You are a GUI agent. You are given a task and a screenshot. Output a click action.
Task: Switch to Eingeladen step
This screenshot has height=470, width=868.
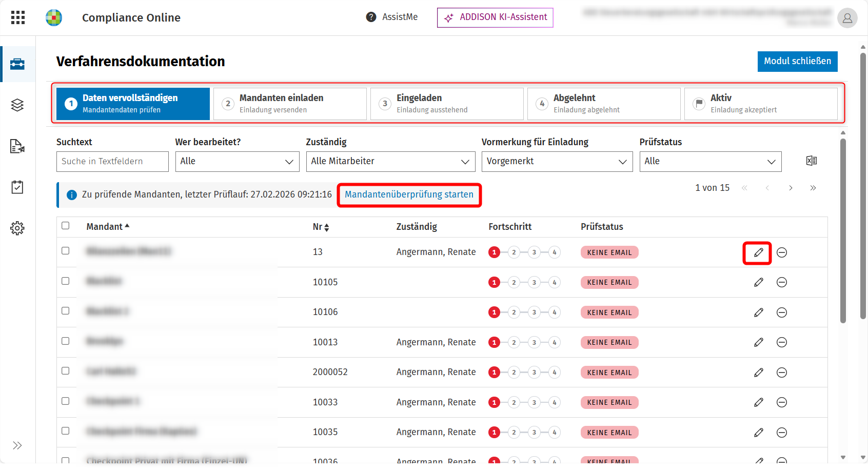[x=447, y=104]
